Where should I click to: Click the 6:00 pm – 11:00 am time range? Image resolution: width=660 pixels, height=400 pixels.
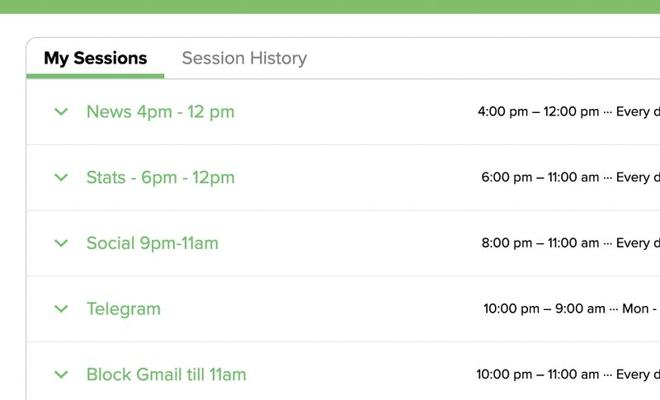pyautogui.click(x=540, y=178)
